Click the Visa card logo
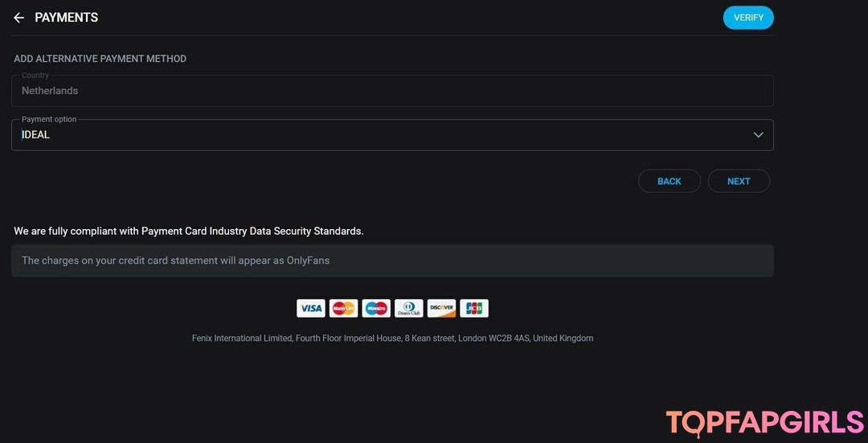The height and width of the screenshot is (443, 868). pos(310,308)
